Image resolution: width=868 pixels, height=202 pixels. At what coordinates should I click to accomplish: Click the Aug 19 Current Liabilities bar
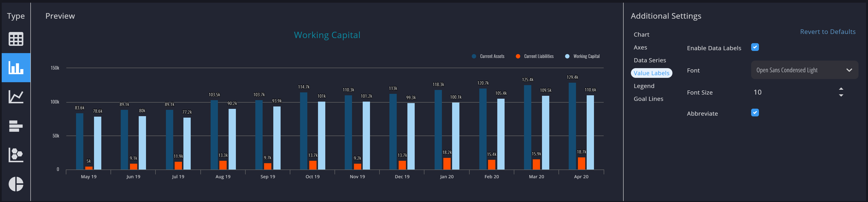[x=223, y=165]
